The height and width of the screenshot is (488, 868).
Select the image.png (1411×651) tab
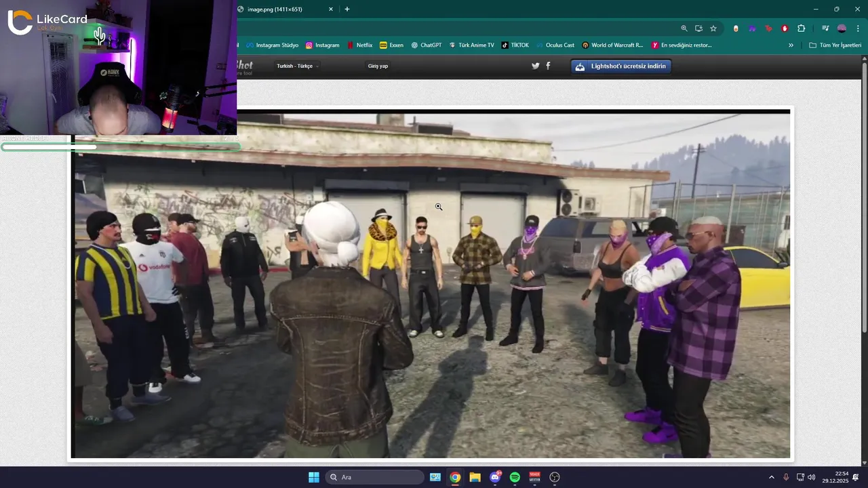(x=285, y=9)
